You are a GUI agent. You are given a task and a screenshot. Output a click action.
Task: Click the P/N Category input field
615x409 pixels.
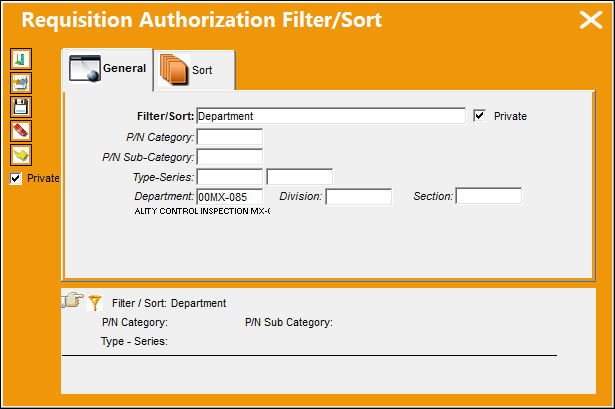229,137
